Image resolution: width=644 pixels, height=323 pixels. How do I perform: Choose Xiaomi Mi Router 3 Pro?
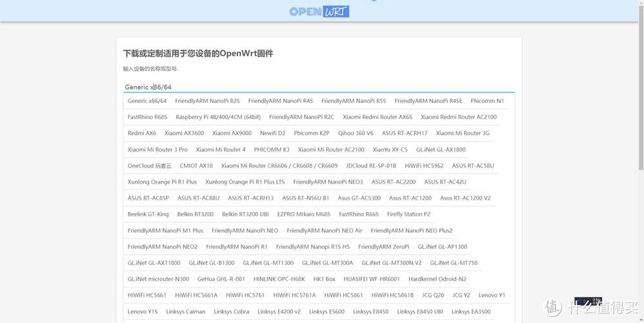point(157,150)
